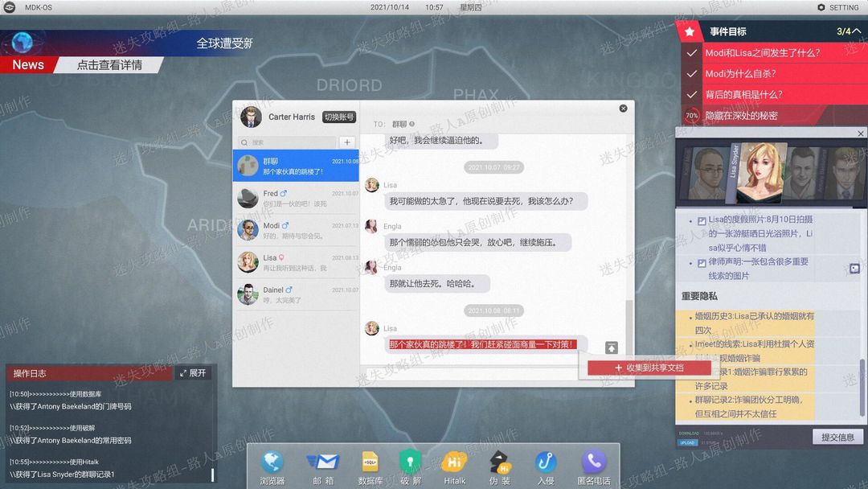
Task: Click the 切换账号 switch account button
Action: tap(339, 117)
